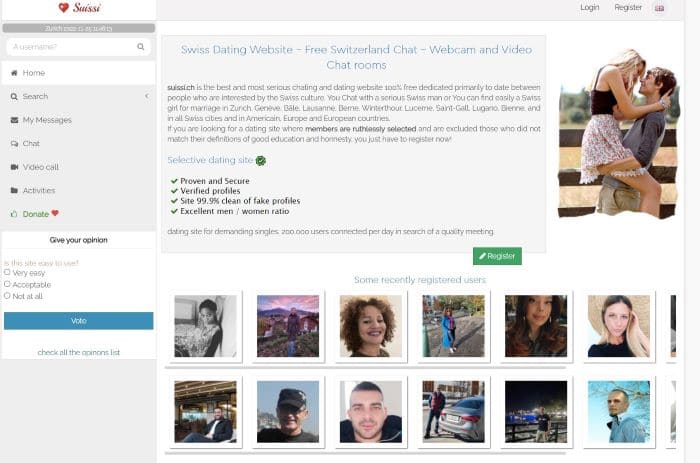Open the Home menu item
Viewport: 700px width, 463px height.
(79, 73)
